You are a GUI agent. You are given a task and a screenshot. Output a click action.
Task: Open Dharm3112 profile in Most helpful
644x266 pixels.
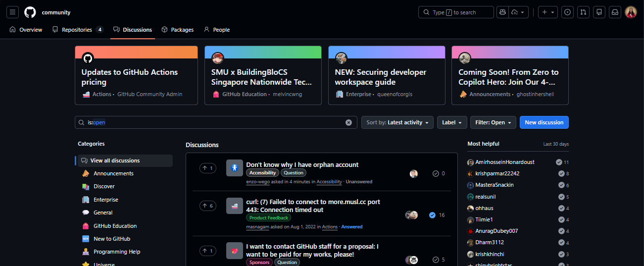pos(490,243)
